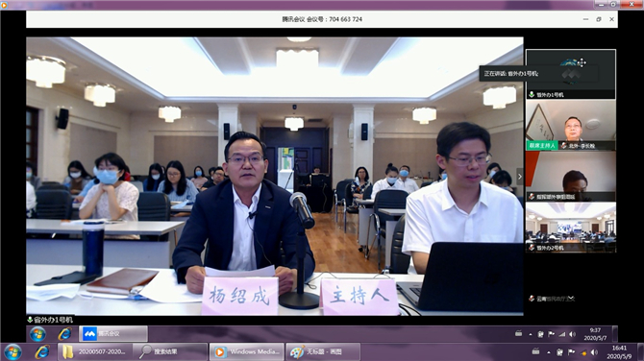Switch to the 腾讯会议 taskbar tab
Image resolution: width=644 pixels, height=361 pixels.
[113, 334]
